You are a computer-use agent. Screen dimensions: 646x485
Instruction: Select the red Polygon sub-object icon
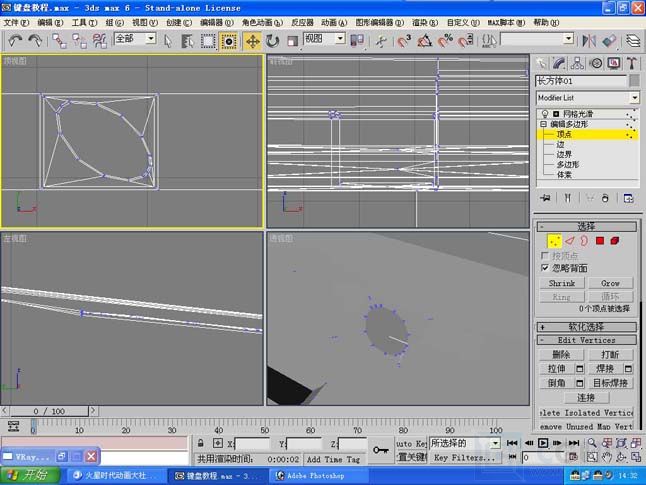[600, 241]
